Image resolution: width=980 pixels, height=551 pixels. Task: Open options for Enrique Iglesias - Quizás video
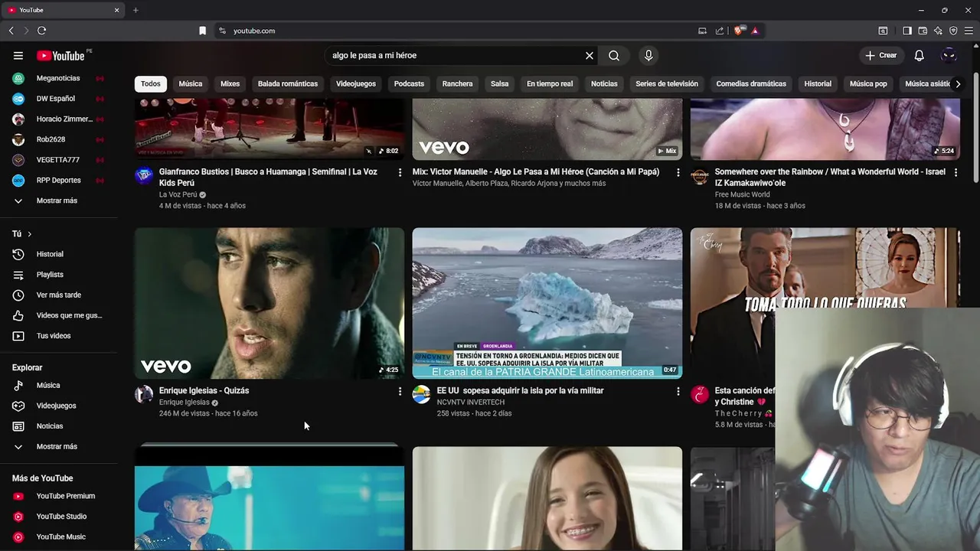pyautogui.click(x=400, y=391)
